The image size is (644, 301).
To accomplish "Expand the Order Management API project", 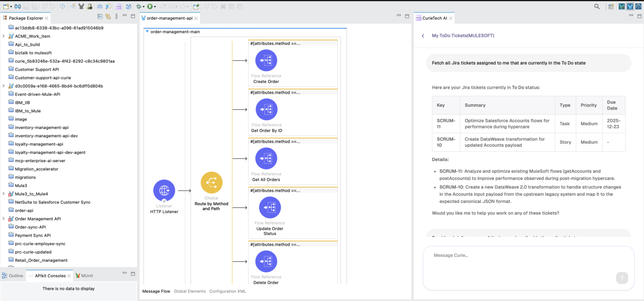I will (x=4, y=219).
